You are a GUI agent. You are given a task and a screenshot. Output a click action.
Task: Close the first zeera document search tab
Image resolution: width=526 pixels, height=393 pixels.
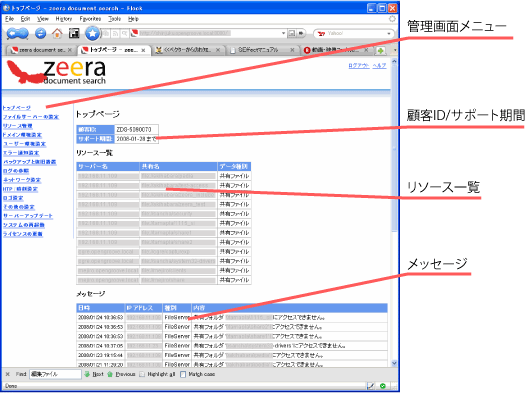69,50
